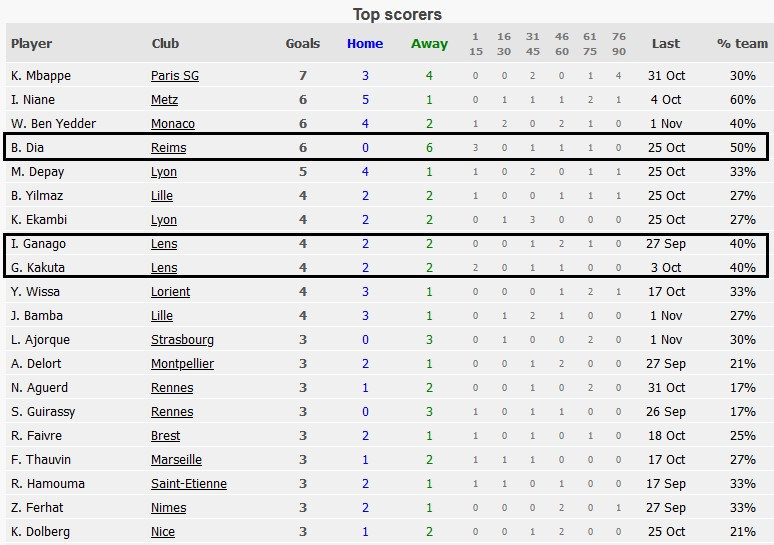This screenshot has width=774, height=545.
Task: Select the green Away column header
Action: [429, 43]
